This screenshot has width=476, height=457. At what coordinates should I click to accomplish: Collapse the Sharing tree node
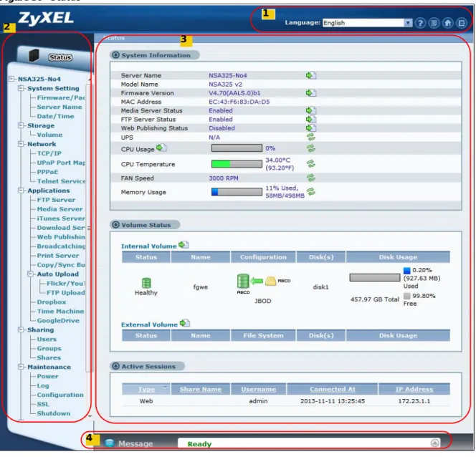21,329
